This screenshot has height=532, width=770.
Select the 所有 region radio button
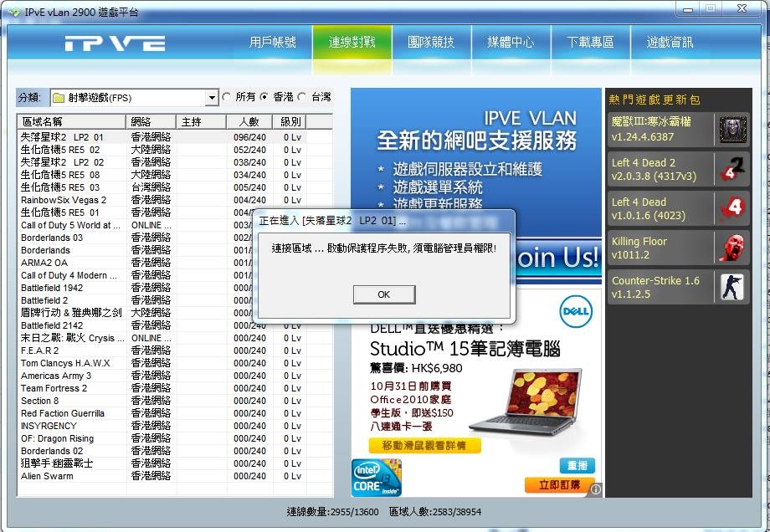[x=226, y=97]
